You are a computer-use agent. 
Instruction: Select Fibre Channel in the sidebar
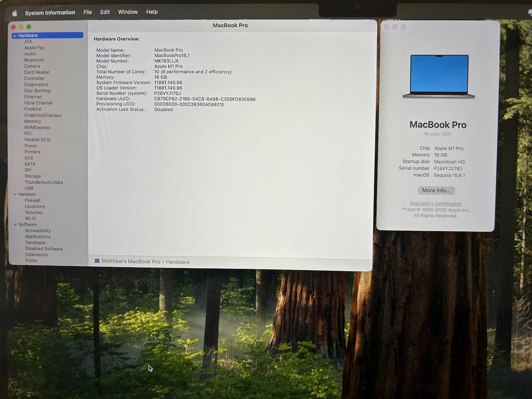pos(38,103)
